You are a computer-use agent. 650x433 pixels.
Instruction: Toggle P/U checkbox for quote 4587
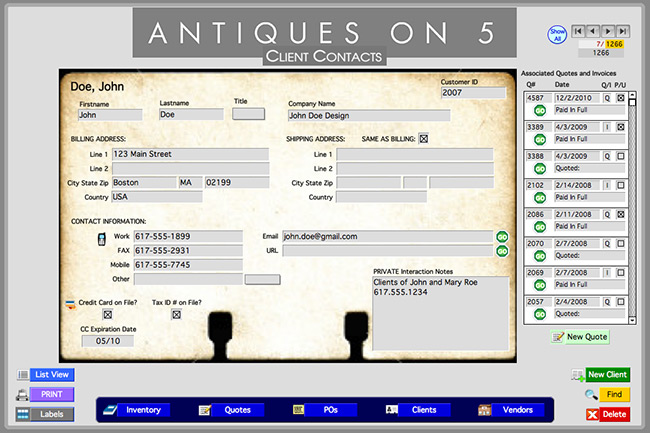point(621,98)
